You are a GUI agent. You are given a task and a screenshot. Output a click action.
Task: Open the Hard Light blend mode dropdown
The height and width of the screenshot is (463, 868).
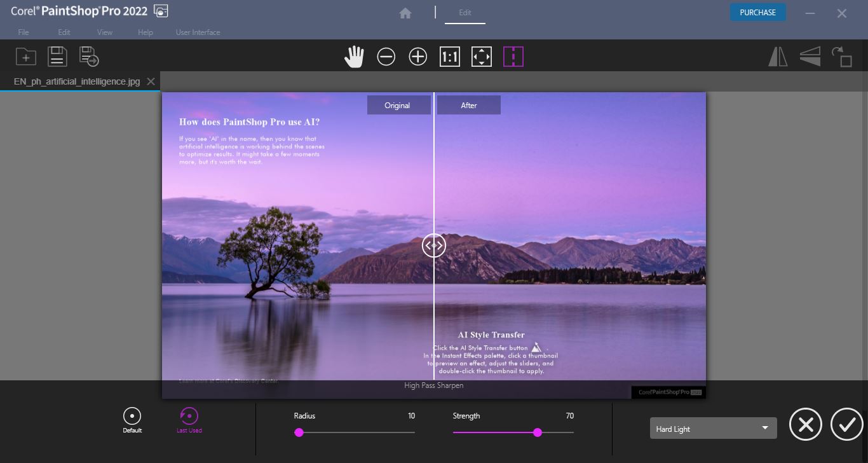[x=713, y=429]
